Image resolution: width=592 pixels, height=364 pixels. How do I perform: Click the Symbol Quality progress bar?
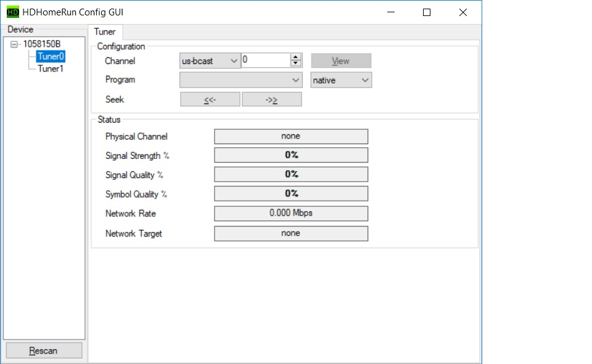[291, 193]
